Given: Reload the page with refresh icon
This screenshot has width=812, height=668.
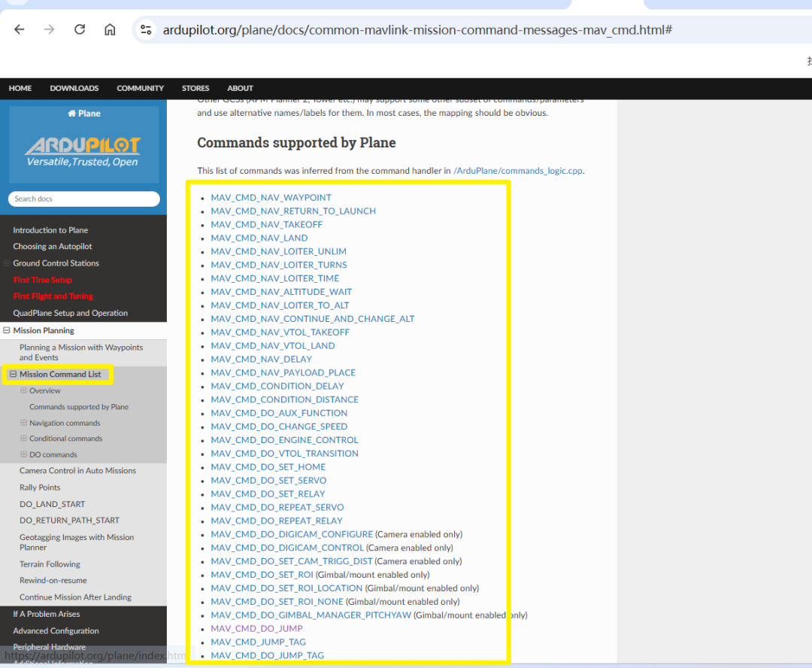Looking at the screenshot, I should pos(80,29).
